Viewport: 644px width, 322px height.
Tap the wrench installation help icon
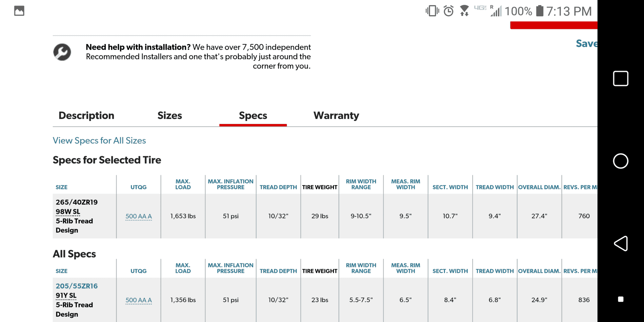pyautogui.click(x=62, y=52)
